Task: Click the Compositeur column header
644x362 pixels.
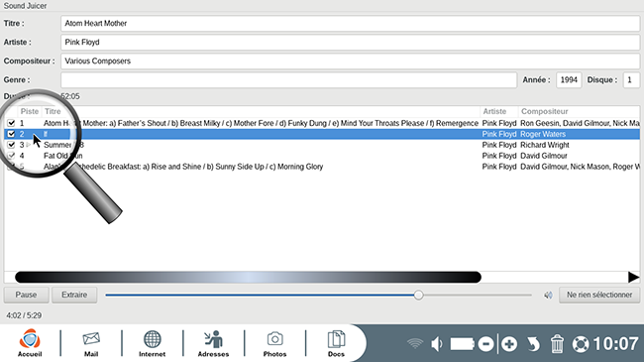Action: 545,111
